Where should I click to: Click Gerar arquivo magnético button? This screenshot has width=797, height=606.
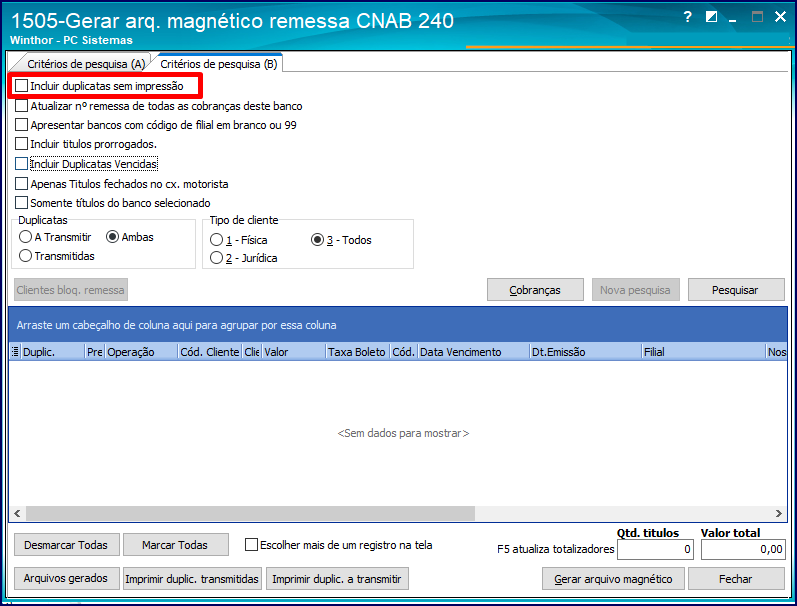point(613,579)
